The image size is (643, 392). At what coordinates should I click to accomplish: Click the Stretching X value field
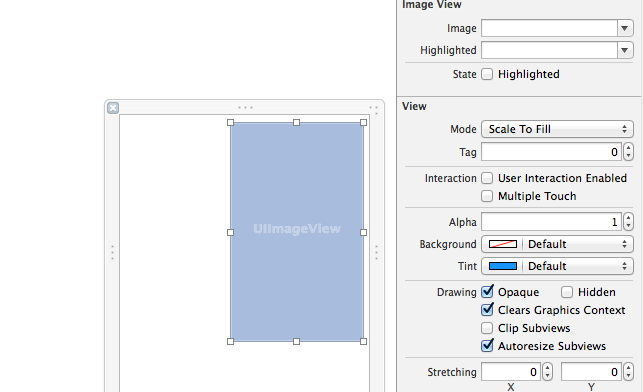point(511,372)
